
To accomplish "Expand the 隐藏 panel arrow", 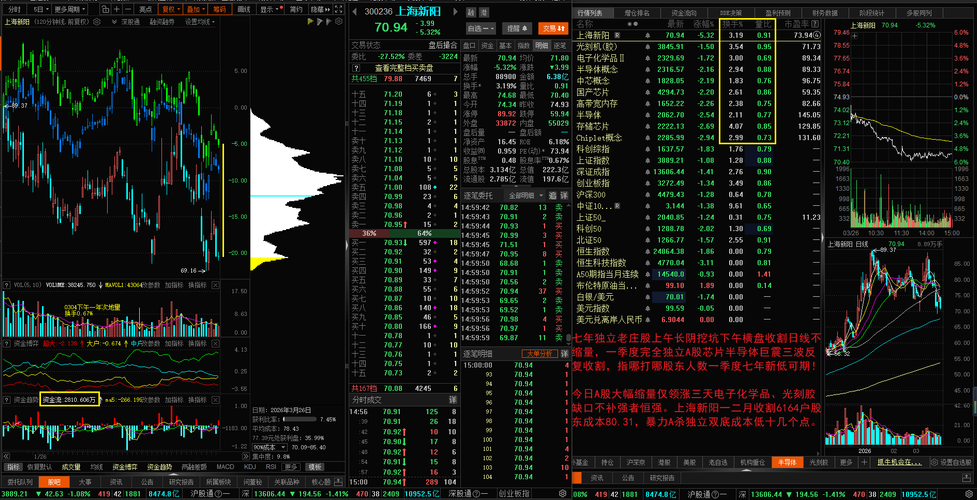I will [x=318, y=9].
